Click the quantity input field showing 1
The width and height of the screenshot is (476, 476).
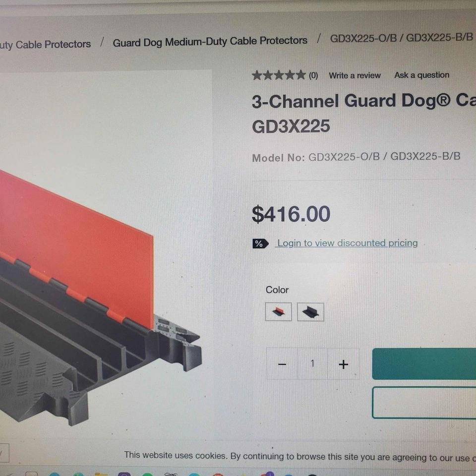[313, 363]
